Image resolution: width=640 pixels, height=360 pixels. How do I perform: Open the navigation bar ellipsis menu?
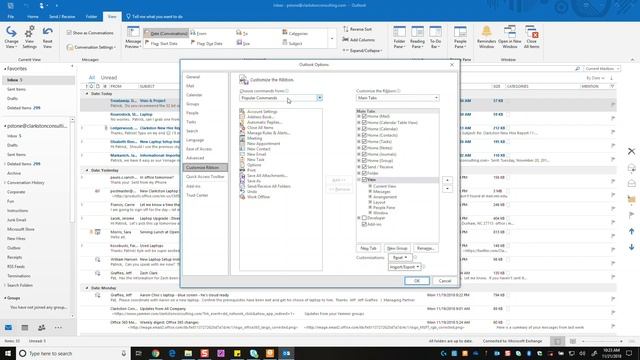(x=58, y=327)
